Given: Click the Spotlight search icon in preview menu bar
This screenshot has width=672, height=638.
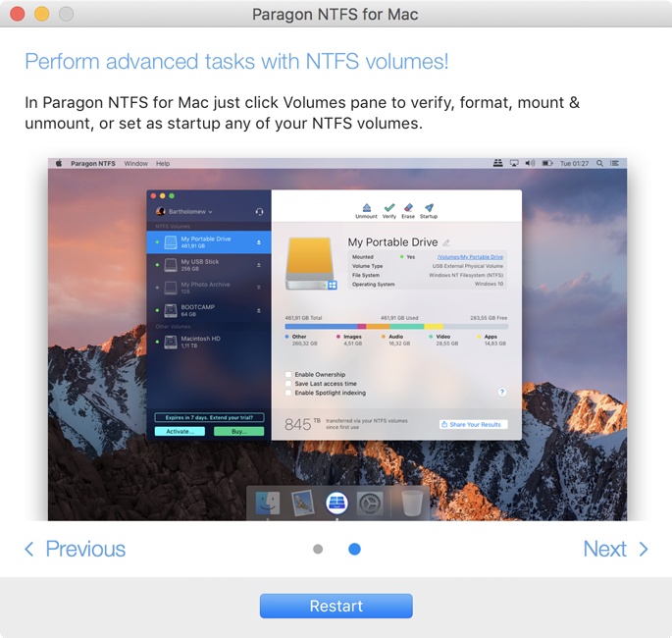Looking at the screenshot, I should 600,163.
